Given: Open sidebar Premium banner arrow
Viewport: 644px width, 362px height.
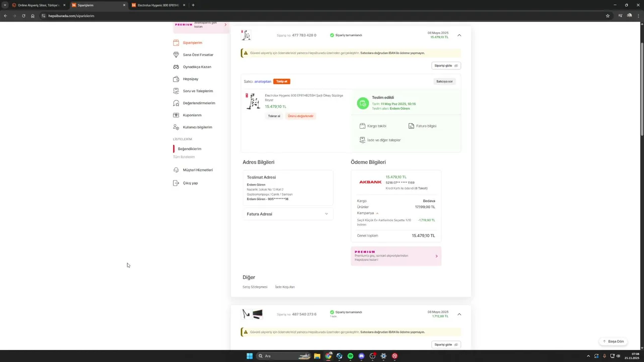Looking at the screenshot, I should point(225,25).
